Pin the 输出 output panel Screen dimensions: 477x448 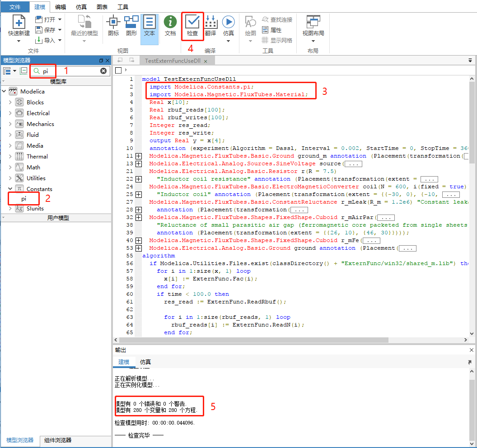[x=470, y=362]
